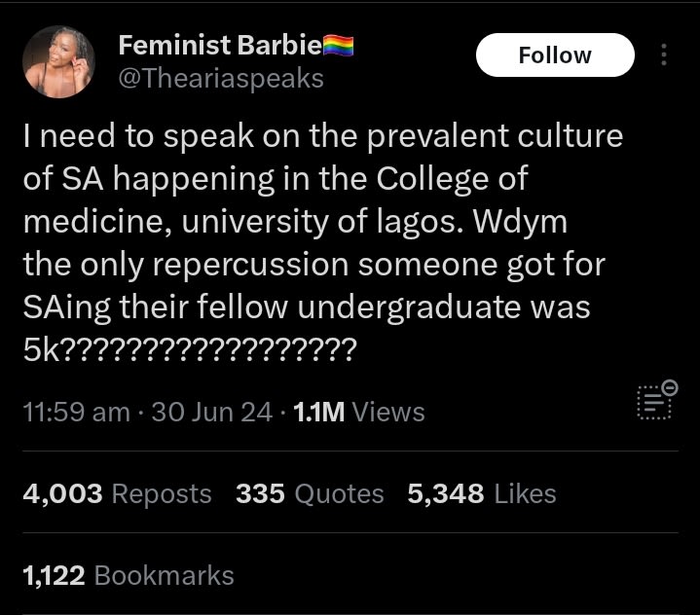700x615 pixels.
Task: See who gave 5,348 Likes
Action: pyautogui.click(x=482, y=493)
